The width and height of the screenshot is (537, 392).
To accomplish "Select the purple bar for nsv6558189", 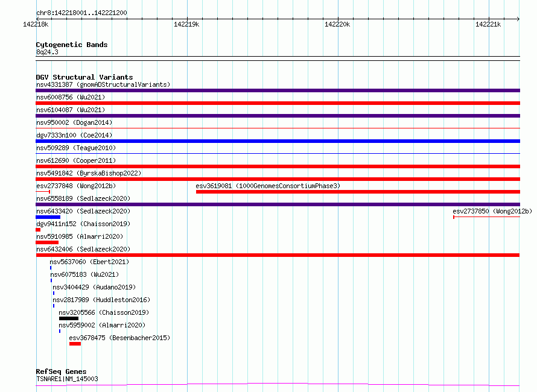I will pyautogui.click(x=278, y=204).
